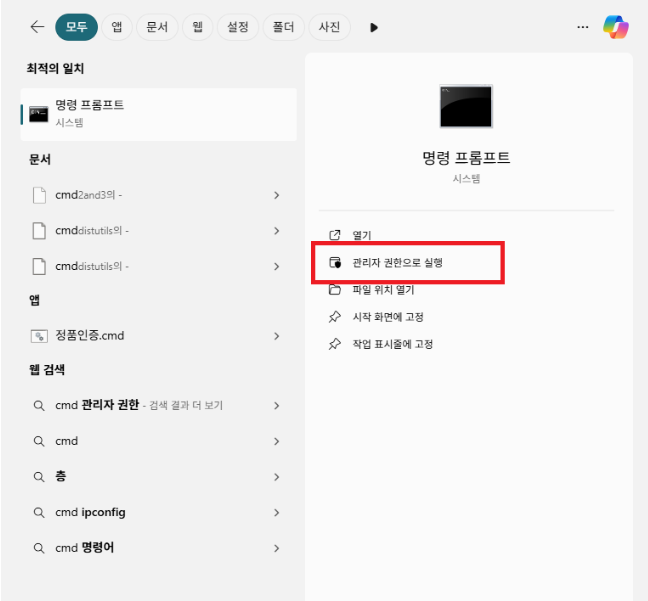Viewport: 648px width, 601px height.
Task: Choose 시작 화면에 고정 action
Action: click(x=394, y=317)
